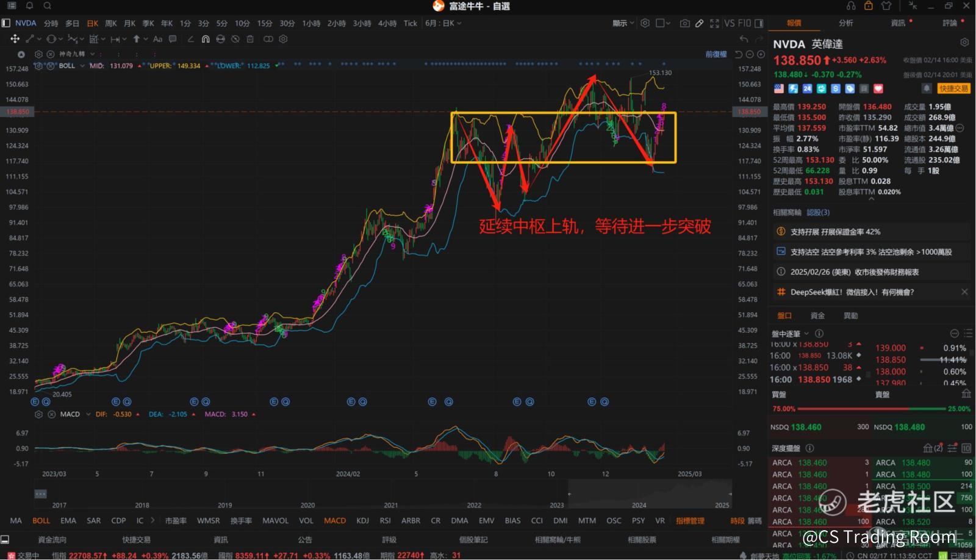Image resolution: width=976 pixels, height=560 pixels.
Task: Collapse the quote details chevron
Action: coord(871,199)
